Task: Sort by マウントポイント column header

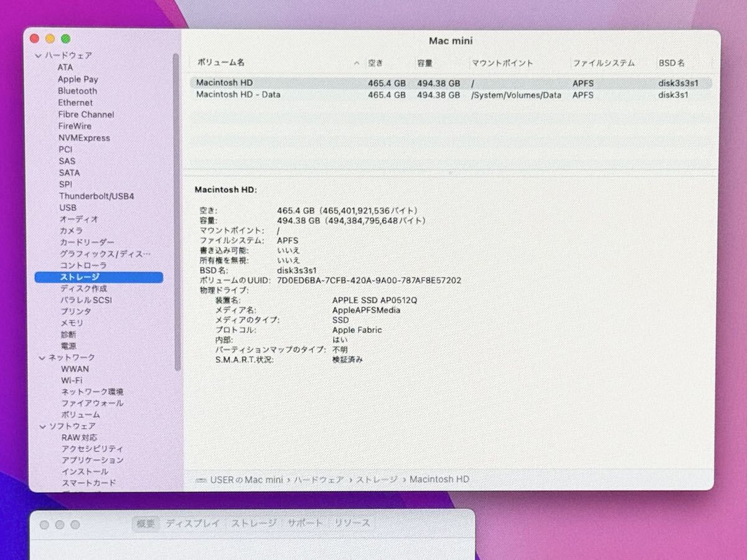Action: click(502, 63)
